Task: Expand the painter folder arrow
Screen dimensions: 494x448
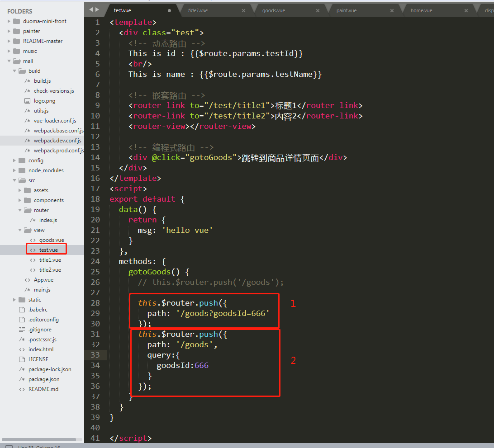Action: point(9,31)
